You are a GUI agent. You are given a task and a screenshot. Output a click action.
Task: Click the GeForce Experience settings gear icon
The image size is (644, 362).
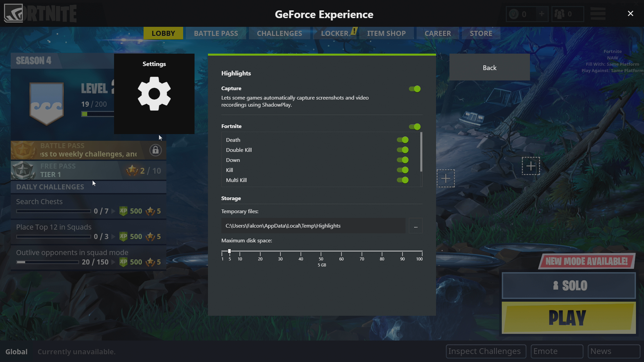pyautogui.click(x=154, y=94)
